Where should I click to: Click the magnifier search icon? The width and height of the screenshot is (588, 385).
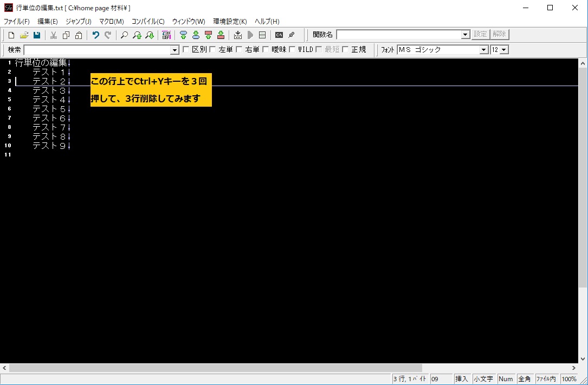(124, 35)
